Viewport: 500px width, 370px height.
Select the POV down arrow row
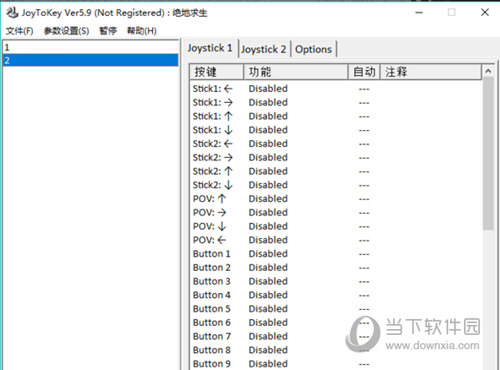coord(336,226)
